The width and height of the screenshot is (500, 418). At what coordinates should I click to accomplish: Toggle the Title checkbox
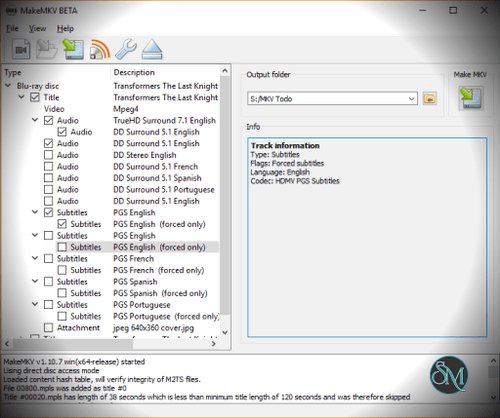(x=35, y=97)
